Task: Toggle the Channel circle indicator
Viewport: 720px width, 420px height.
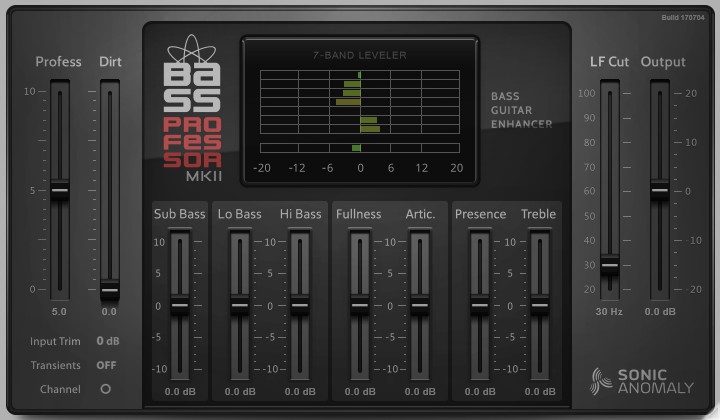Action: tap(105, 389)
